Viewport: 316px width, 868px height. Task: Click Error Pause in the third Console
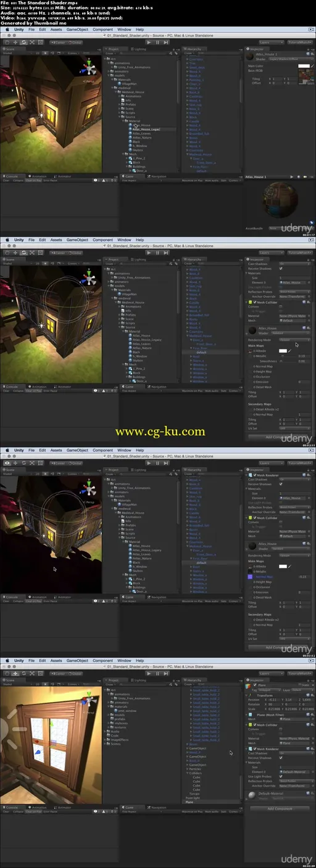[x=49, y=602]
